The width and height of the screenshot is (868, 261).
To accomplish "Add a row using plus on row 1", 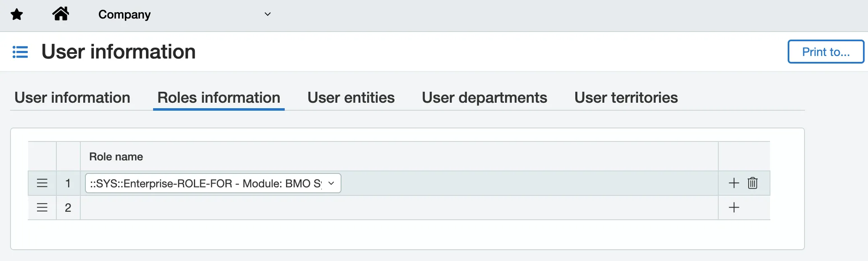I will pos(734,183).
